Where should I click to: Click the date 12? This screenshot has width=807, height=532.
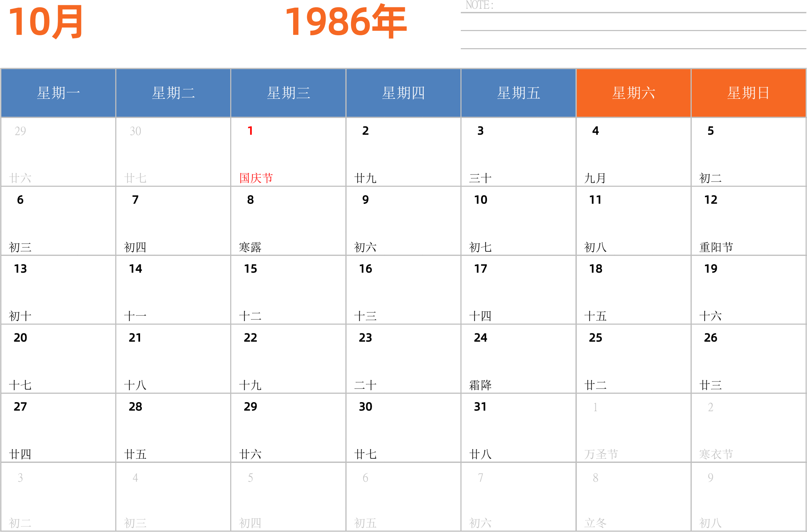click(711, 200)
